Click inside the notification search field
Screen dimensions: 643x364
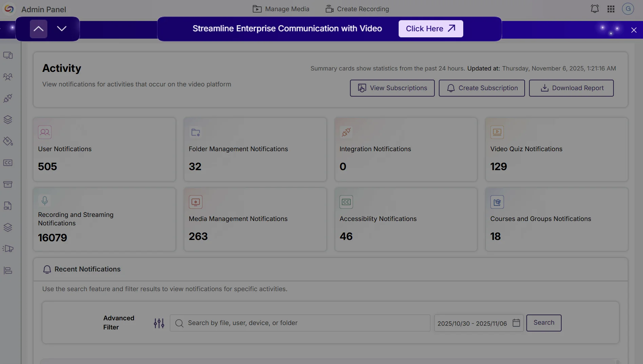[300, 323]
